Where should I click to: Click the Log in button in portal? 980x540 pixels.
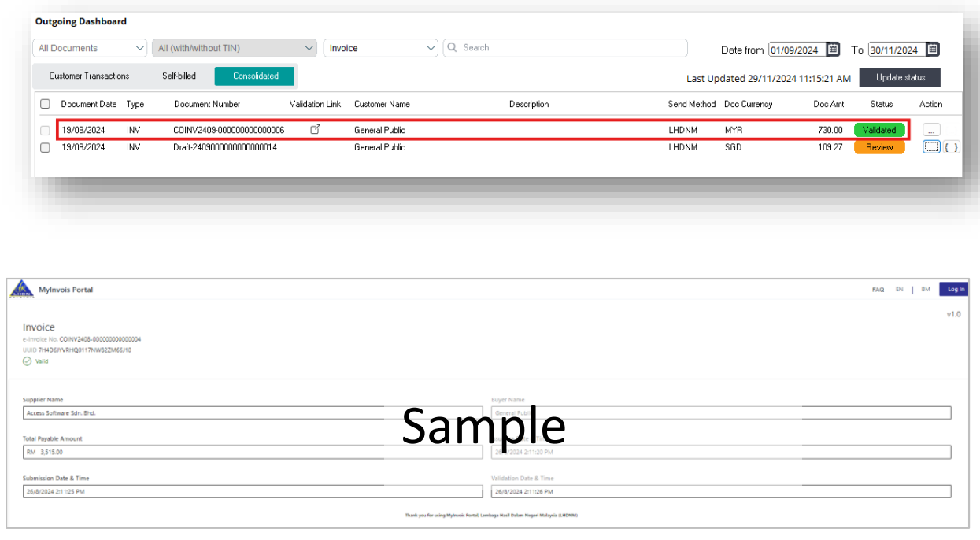click(x=955, y=289)
